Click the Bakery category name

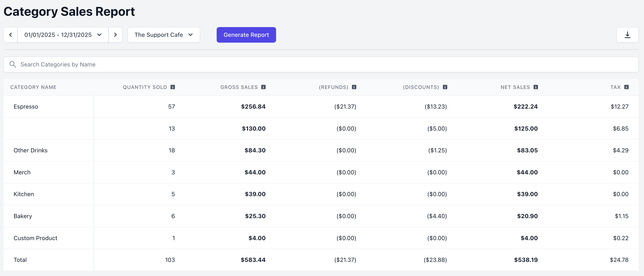pyautogui.click(x=23, y=216)
